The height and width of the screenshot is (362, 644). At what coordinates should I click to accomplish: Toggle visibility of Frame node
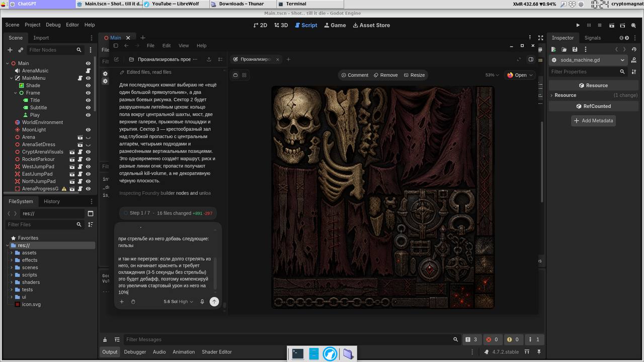88,93
